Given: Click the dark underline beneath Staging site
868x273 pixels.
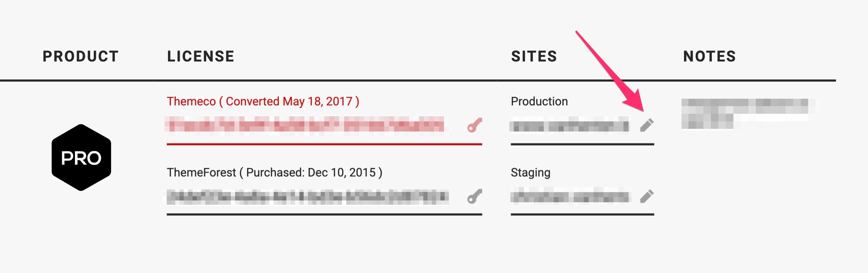Looking at the screenshot, I should click(x=582, y=214).
